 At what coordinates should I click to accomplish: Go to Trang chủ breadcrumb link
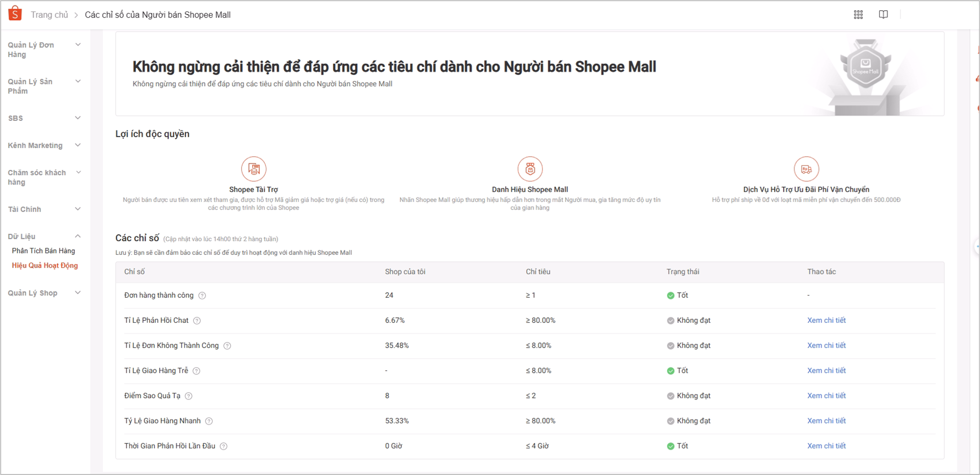pos(49,15)
